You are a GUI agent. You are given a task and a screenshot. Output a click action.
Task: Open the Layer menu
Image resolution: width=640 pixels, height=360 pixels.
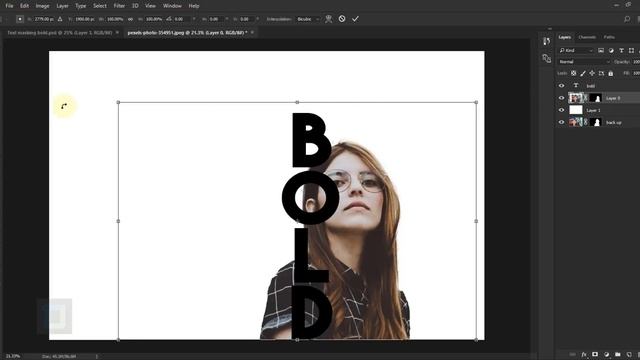[62, 6]
